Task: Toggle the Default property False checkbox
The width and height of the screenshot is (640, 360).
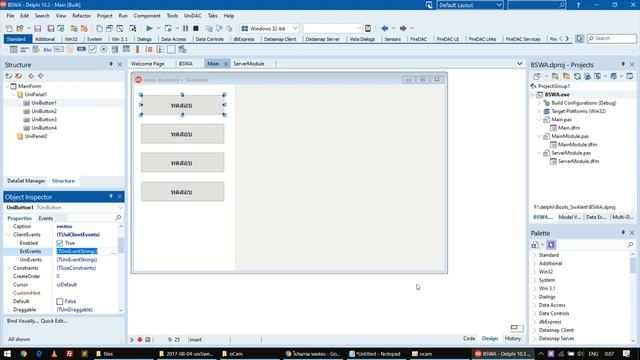Action: 60,302
